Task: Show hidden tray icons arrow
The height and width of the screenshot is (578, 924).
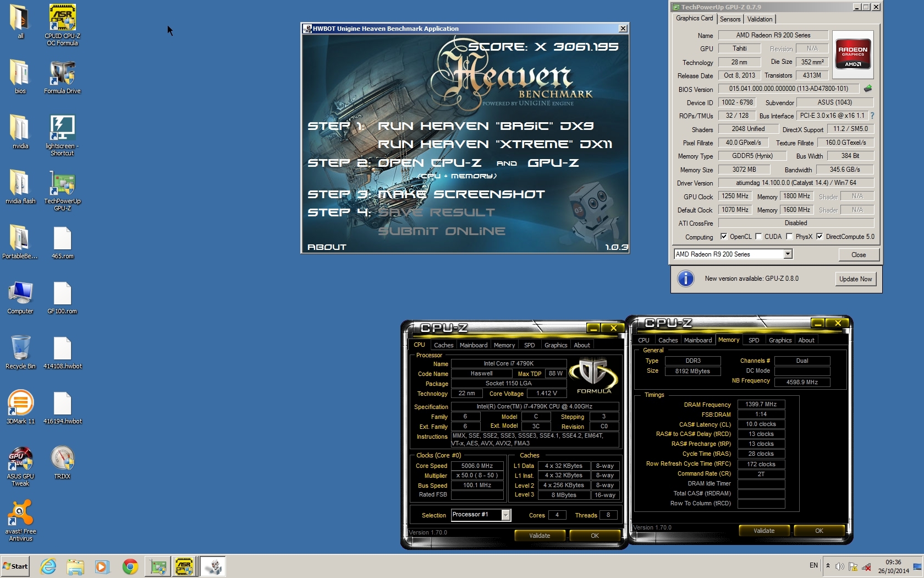Action: (828, 566)
